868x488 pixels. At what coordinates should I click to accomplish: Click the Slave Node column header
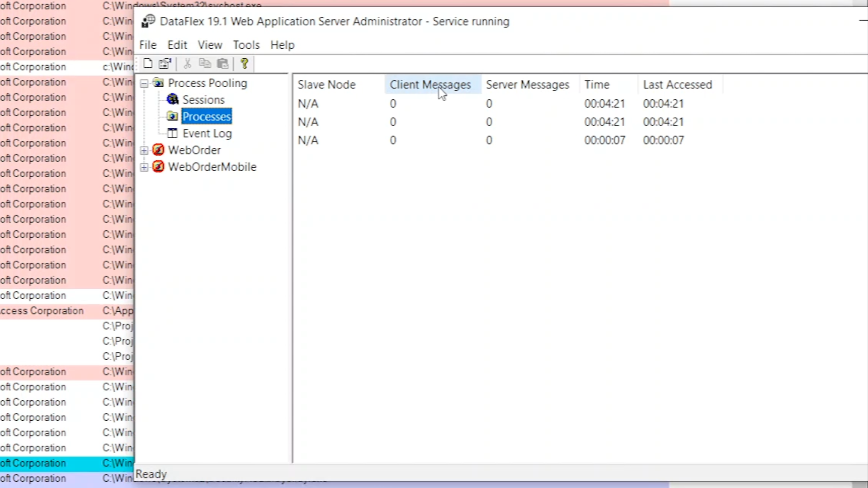[x=326, y=84]
